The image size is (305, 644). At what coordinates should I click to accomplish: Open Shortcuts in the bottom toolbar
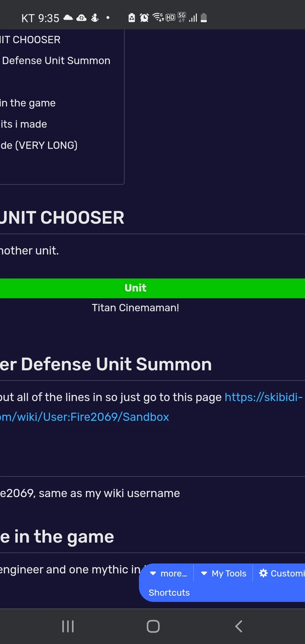click(x=169, y=592)
